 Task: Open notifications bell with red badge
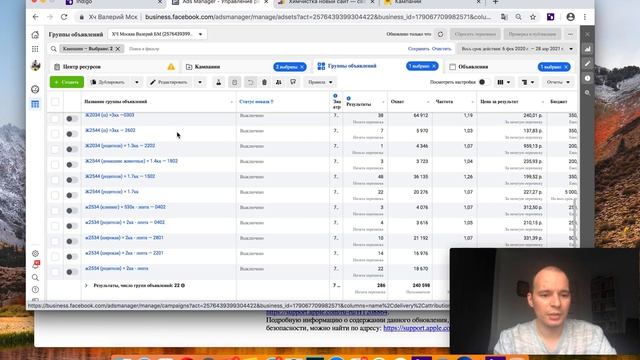pyautogui.click(x=36, y=264)
